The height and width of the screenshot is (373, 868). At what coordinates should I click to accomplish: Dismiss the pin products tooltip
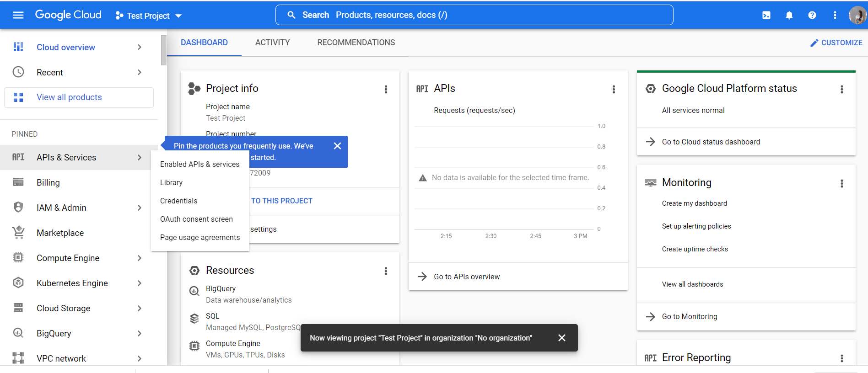tap(337, 146)
